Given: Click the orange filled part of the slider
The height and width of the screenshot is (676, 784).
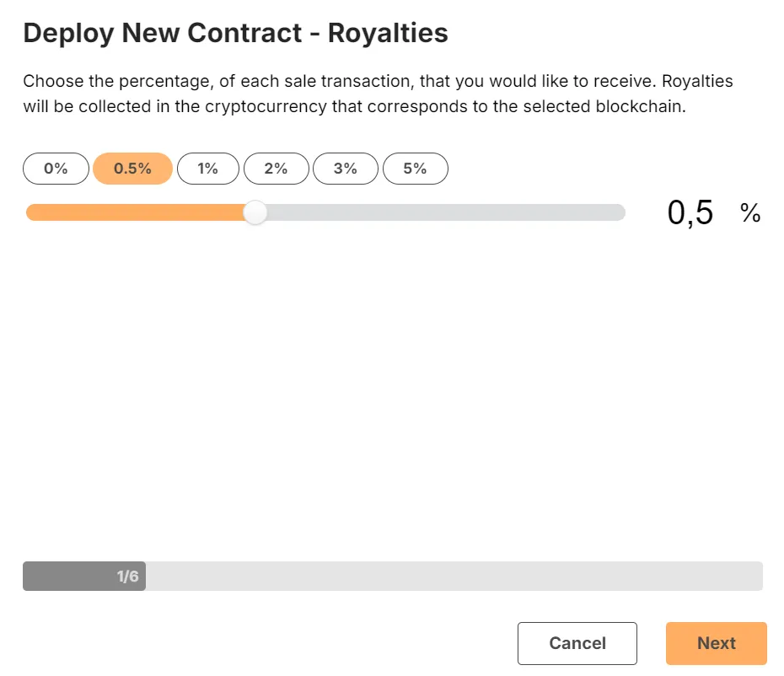Looking at the screenshot, I should [x=135, y=212].
